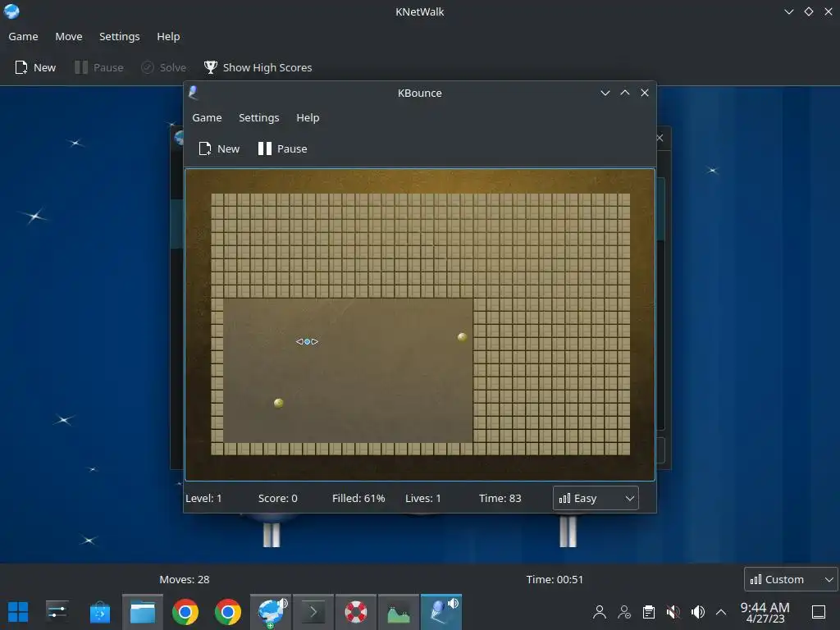Click the upper-right ball in KBounce field
This screenshot has width=840, height=630.
(463, 337)
